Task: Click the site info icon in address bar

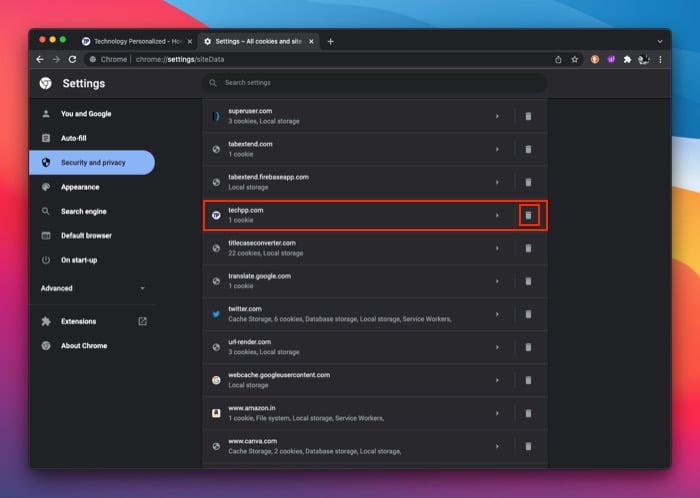Action: click(92, 59)
